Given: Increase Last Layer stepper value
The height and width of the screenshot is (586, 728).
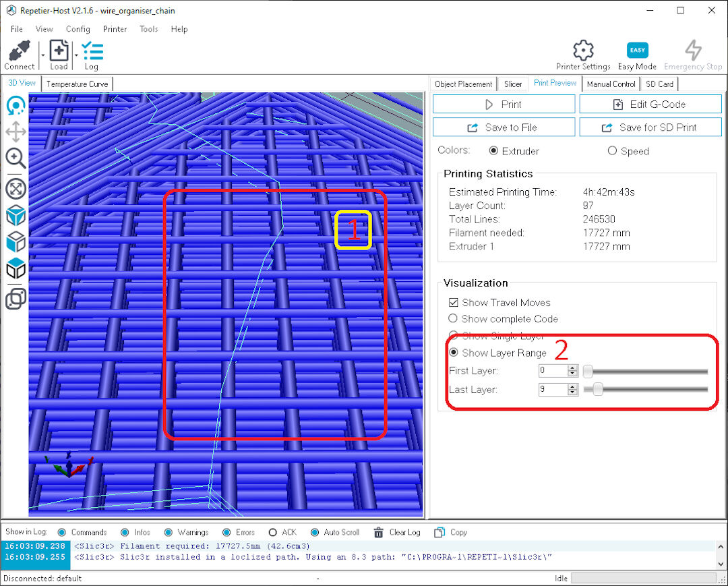Looking at the screenshot, I should click(x=573, y=386).
